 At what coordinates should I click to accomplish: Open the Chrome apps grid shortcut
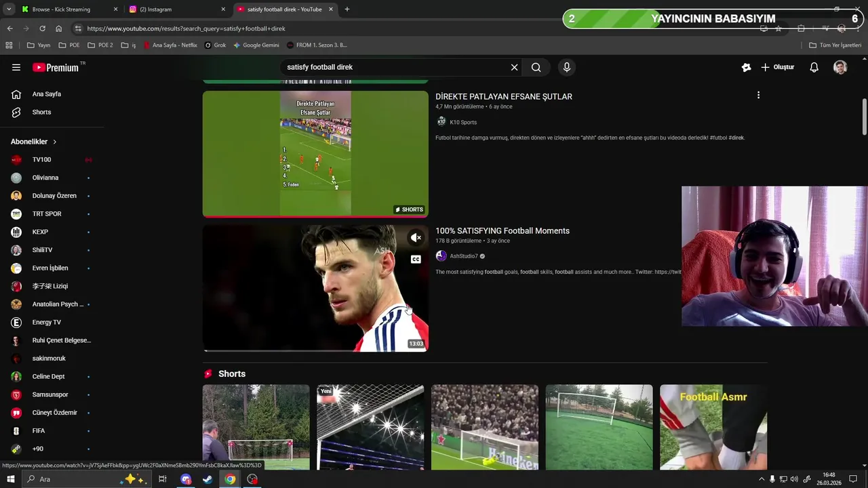pyautogui.click(x=9, y=45)
